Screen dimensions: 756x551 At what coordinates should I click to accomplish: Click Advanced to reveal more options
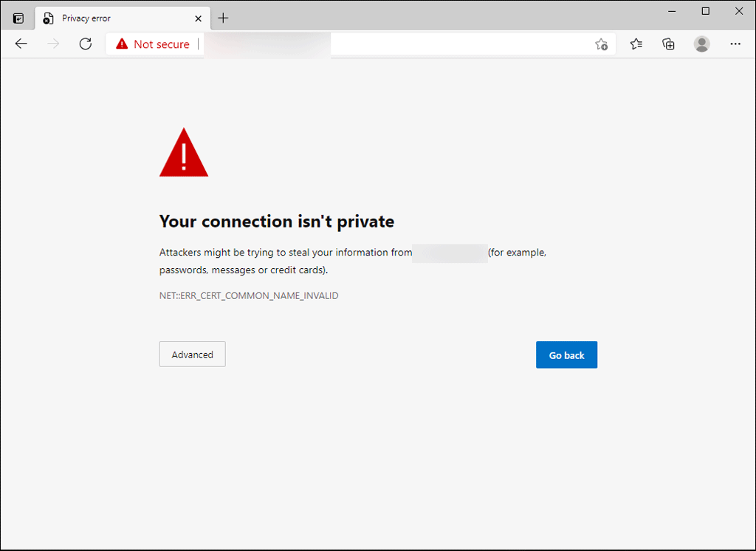[192, 354]
